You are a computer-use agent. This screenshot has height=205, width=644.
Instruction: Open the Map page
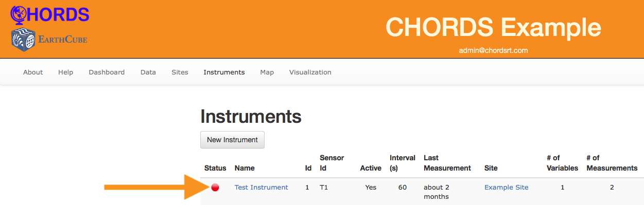pos(267,72)
